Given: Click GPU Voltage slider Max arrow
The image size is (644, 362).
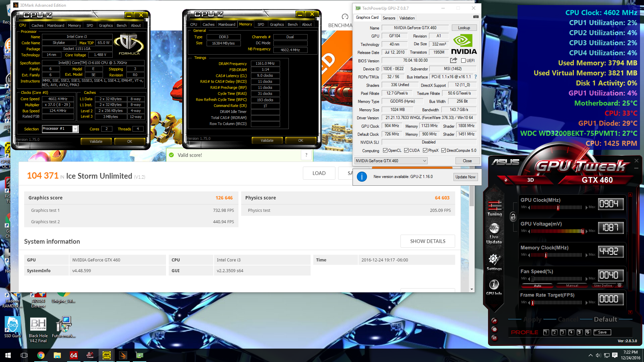Looking at the screenshot, I should point(587,231).
